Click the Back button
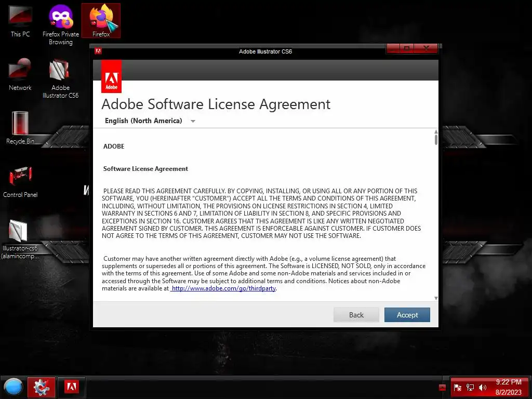 click(x=356, y=315)
